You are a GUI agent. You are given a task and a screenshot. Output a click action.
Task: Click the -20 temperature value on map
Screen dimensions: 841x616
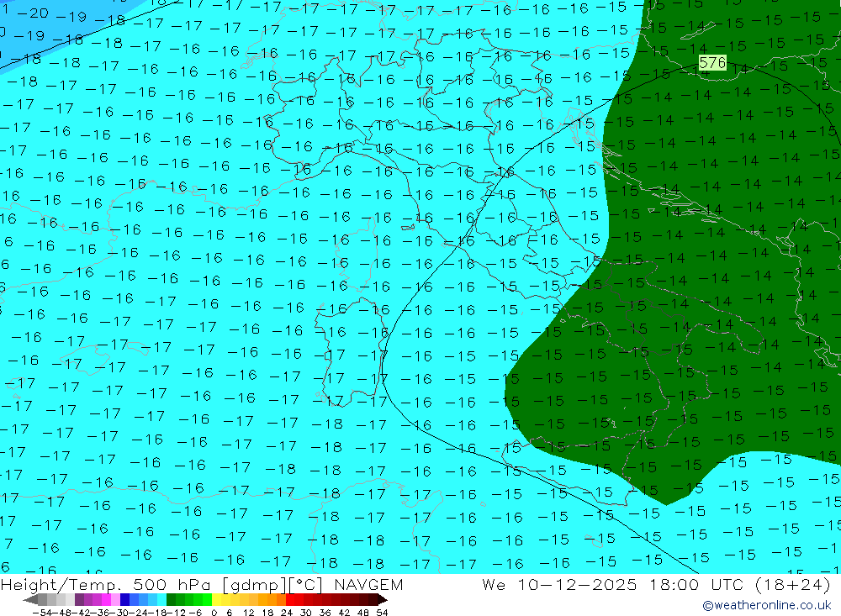pyautogui.click(x=32, y=13)
